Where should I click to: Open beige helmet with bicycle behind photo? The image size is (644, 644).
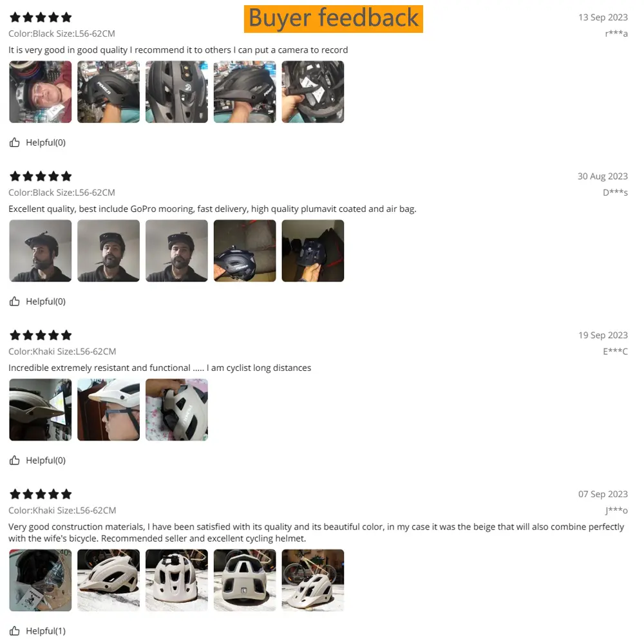[313, 580]
